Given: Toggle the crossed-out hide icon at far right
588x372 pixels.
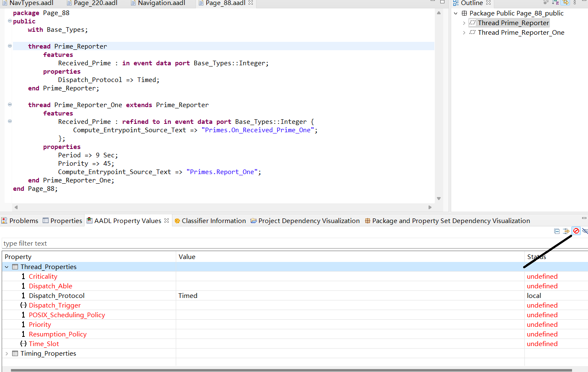Looking at the screenshot, I should (x=585, y=231).
